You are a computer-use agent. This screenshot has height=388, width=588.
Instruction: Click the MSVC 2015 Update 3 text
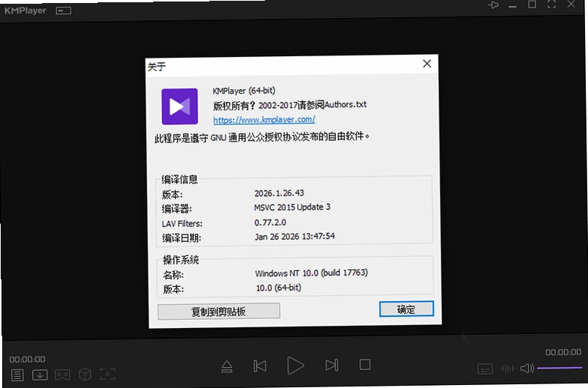tap(292, 207)
